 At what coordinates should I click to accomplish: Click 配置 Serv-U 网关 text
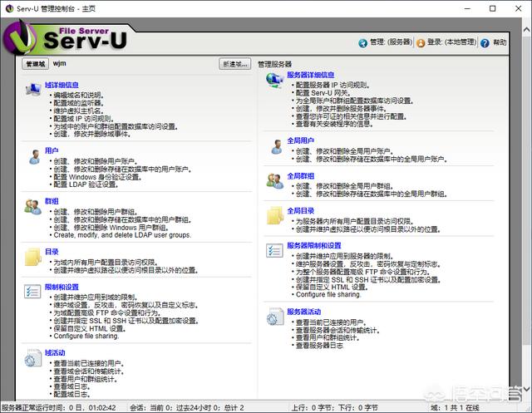click(323, 93)
